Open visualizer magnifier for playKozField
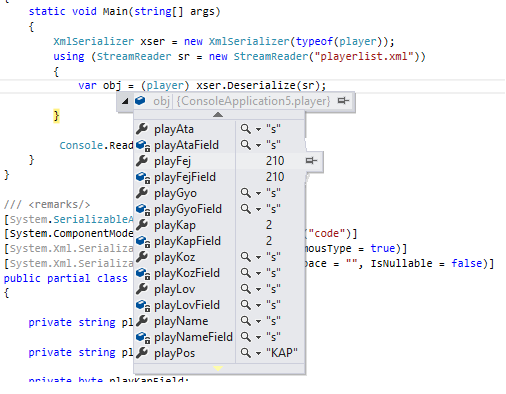This screenshot has height=394, width=506. [246, 273]
